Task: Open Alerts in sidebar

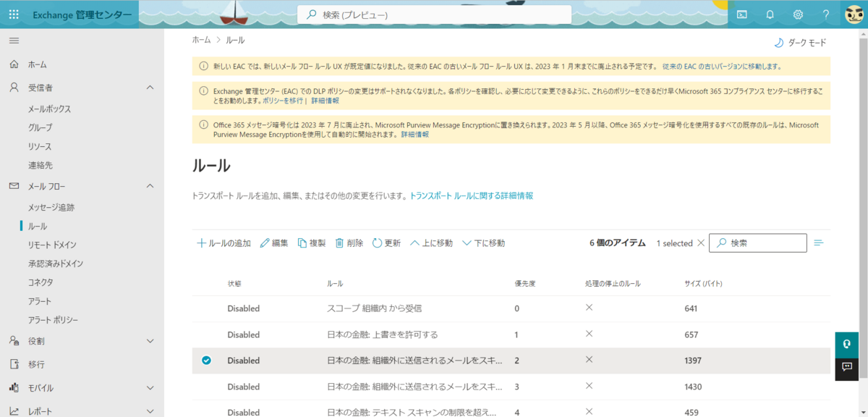Action: click(x=41, y=301)
